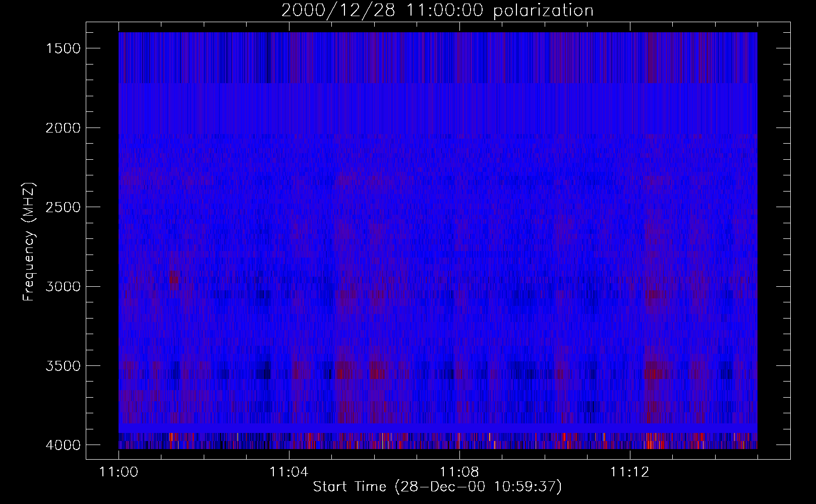Click the 11:08 time tick label
Viewport: 816px width, 504px height.
click(459, 472)
